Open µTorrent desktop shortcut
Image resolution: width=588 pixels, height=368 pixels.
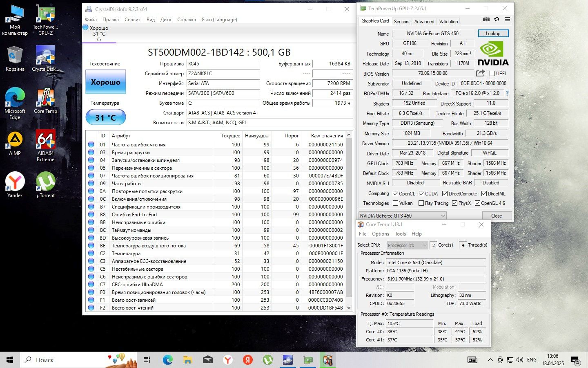click(x=45, y=185)
